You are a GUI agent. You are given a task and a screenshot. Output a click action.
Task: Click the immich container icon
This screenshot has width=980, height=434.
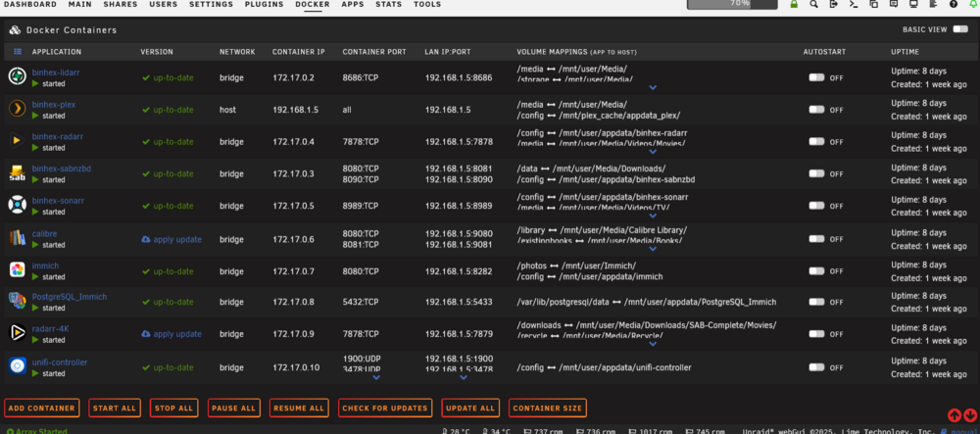17,270
